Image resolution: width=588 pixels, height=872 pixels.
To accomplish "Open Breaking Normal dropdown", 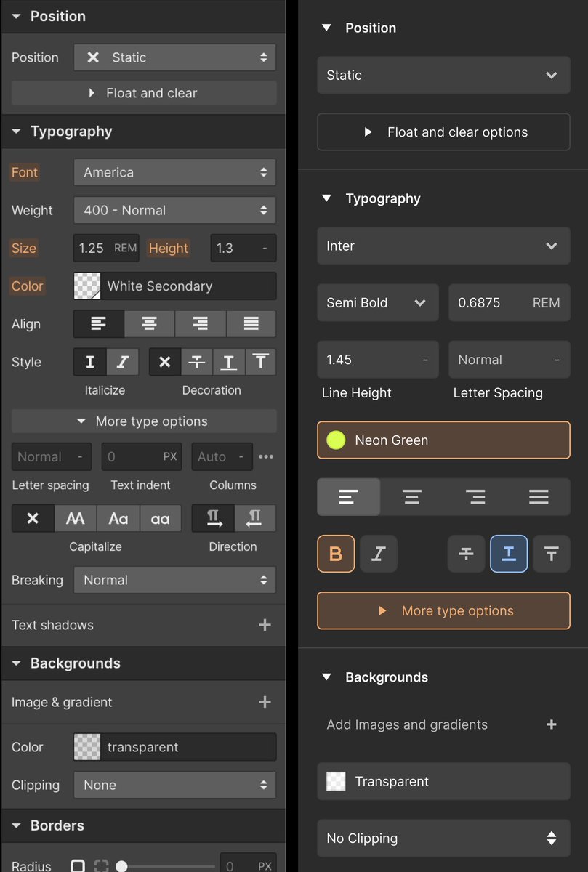I will (174, 580).
